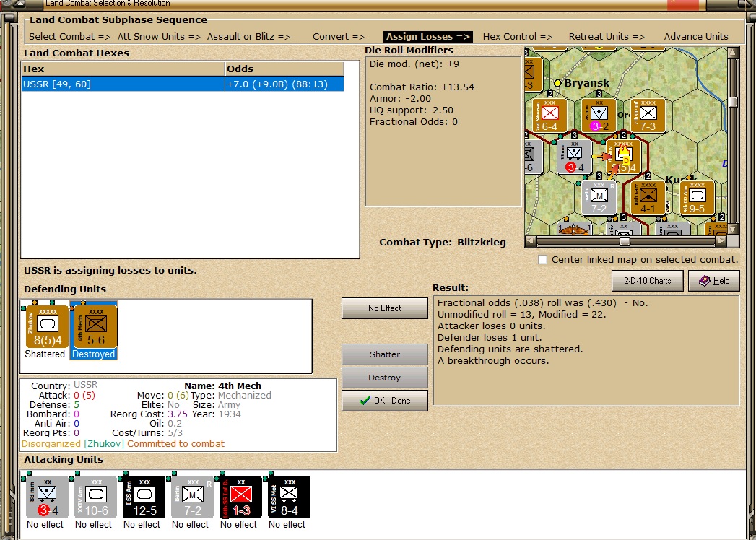
Task: Click the Odds column header
Action: [x=284, y=69]
